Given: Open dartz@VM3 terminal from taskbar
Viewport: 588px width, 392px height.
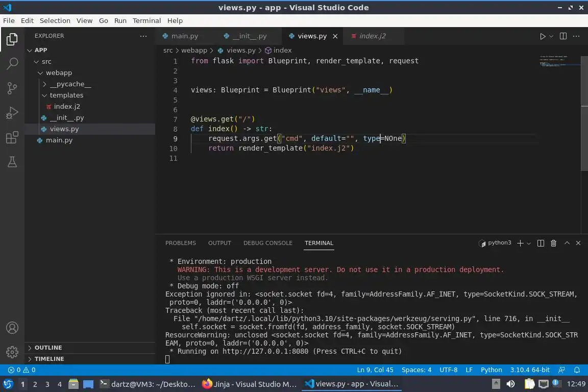Looking at the screenshot, I should tap(148, 384).
